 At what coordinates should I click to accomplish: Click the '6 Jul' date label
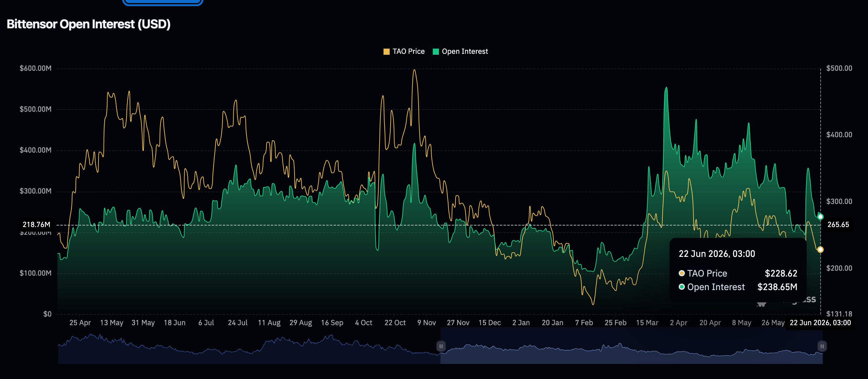point(206,323)
